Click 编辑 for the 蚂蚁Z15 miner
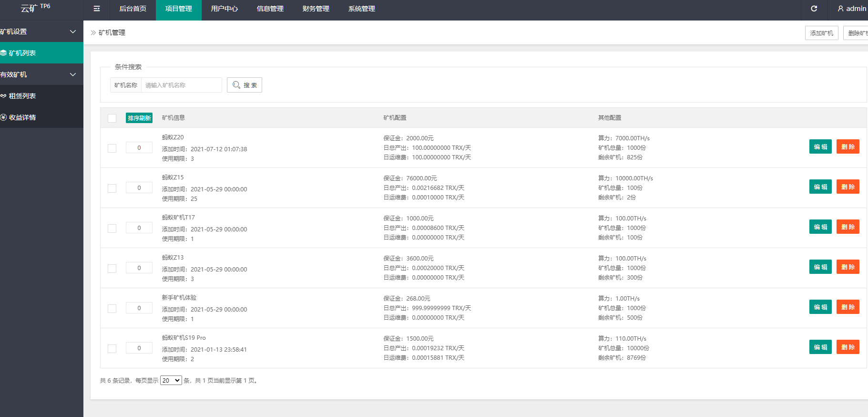This screenshot has width=868, height=417. pos(820,187)
